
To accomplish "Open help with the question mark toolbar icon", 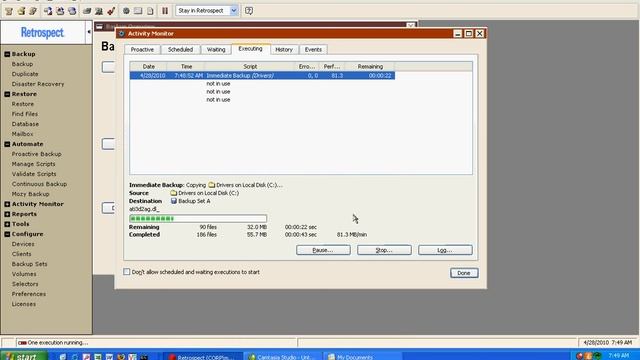I will click(249, 11).
